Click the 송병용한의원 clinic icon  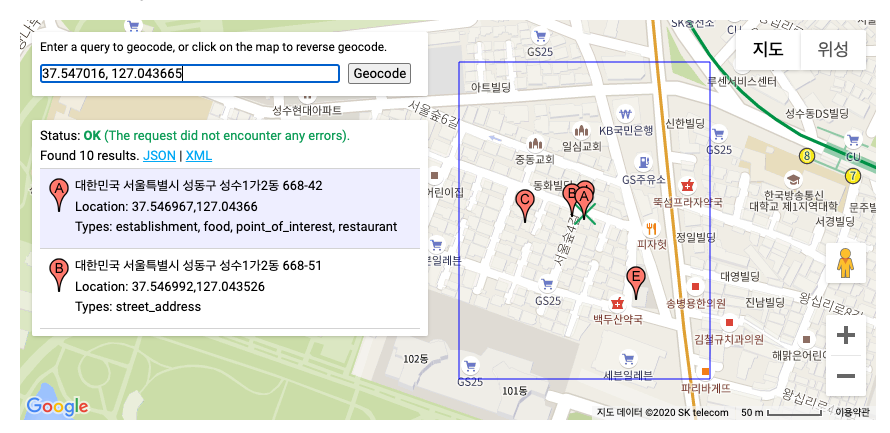(x=696, y=286)
